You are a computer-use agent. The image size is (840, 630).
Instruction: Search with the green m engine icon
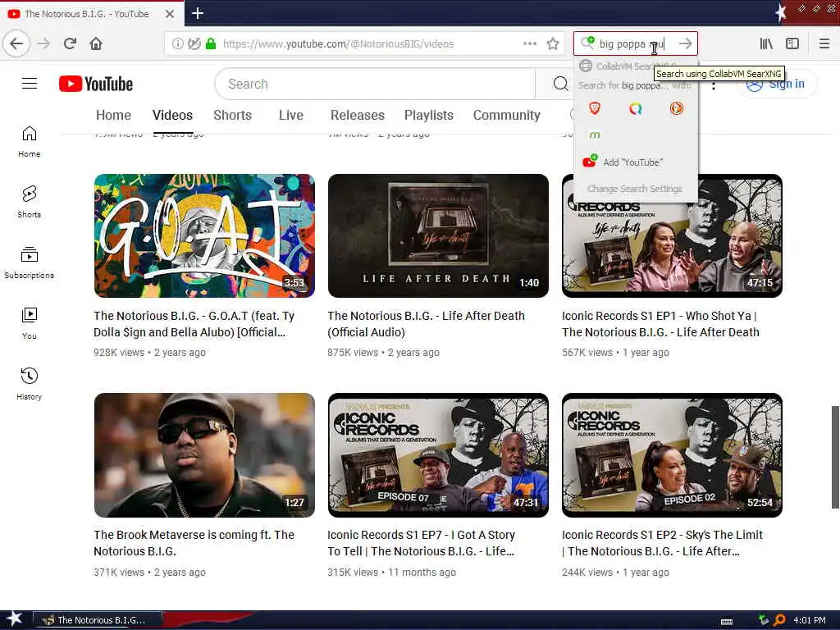tap(594, 135)
